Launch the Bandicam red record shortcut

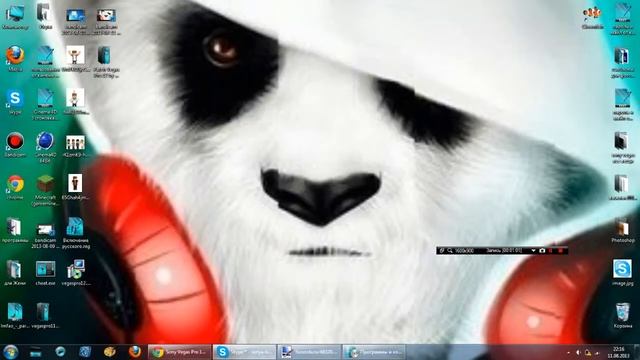coord(15,144)
